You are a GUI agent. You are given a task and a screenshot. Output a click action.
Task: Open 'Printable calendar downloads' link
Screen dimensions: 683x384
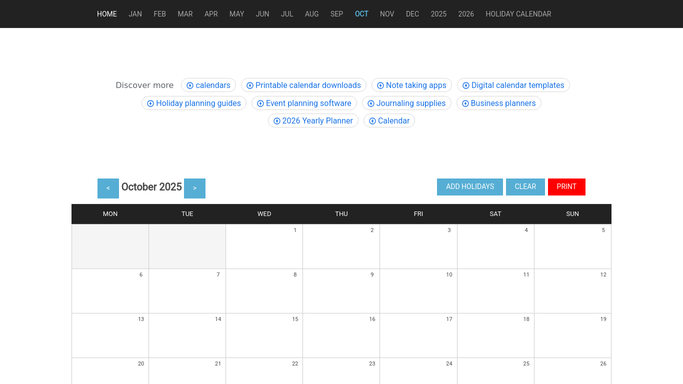tap(308, 85)
